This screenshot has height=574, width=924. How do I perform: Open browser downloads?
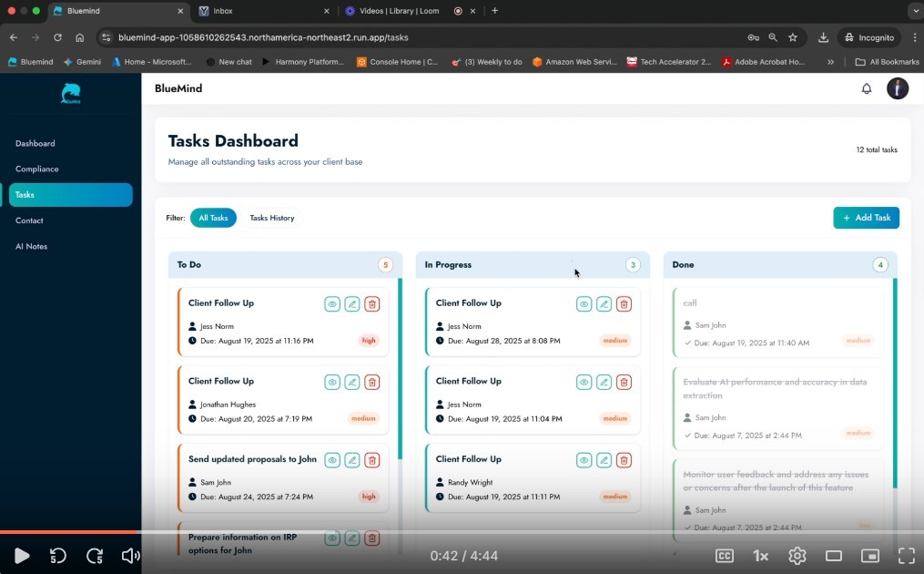pos(823,37)
